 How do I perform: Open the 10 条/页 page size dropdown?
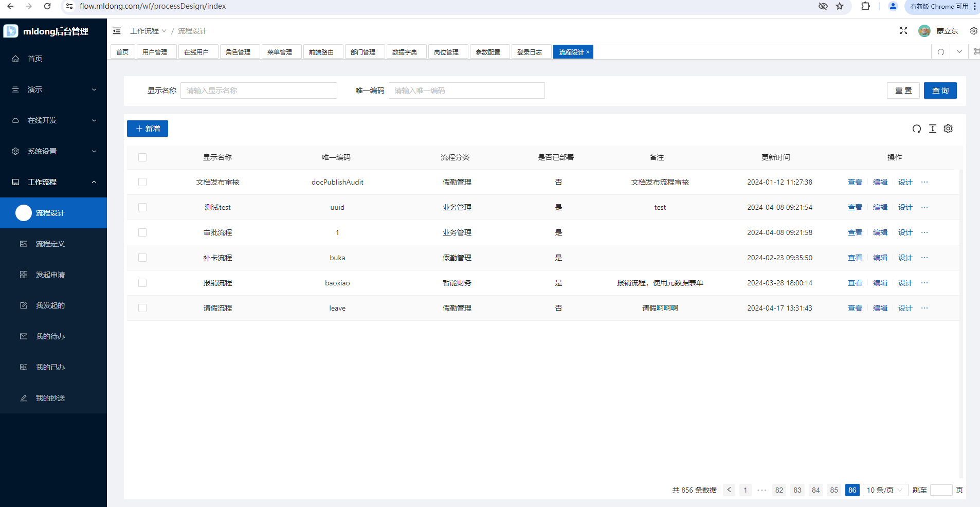pos(885,490)
